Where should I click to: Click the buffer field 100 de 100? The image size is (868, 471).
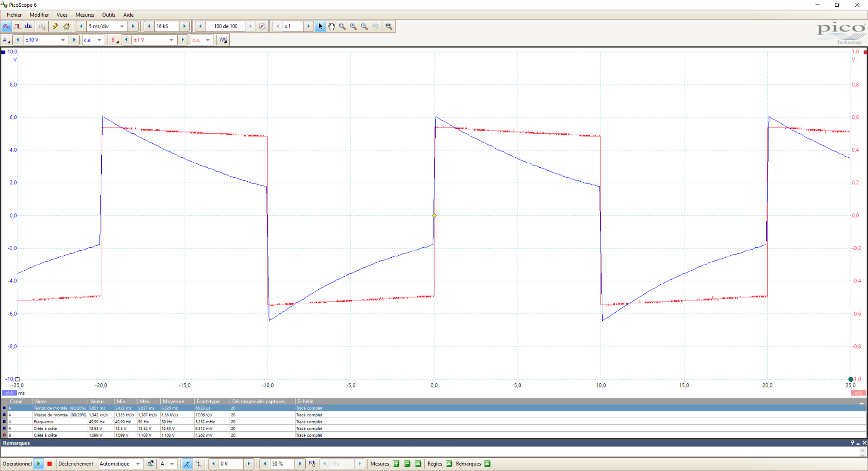click(x=226, y=27)
